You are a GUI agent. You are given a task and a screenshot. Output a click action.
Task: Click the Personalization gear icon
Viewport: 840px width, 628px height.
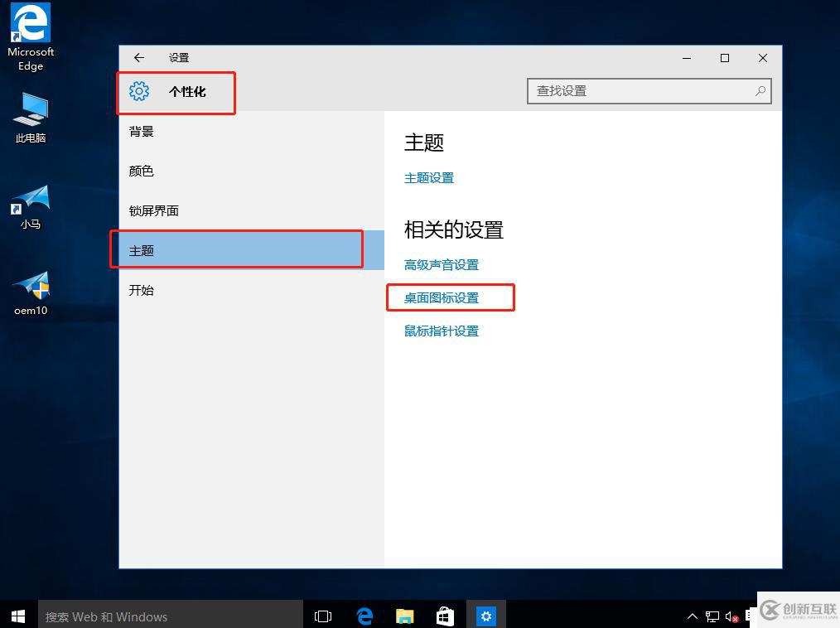click(x=139, y=91)
